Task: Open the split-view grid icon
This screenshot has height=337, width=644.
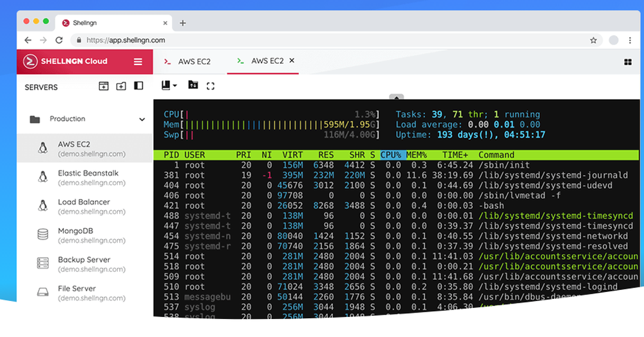Action: (627, 62)
